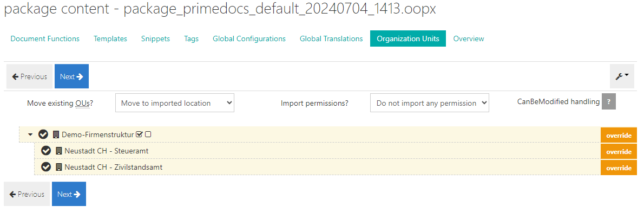Click the 'Import permissions?' label
Viewport: 644px width, 212px height.
pyautogui.click(x=314, y=103)
